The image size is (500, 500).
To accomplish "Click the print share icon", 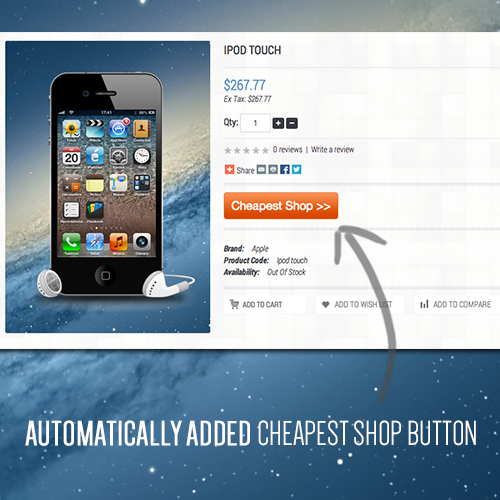I will (x=273, y=170).
